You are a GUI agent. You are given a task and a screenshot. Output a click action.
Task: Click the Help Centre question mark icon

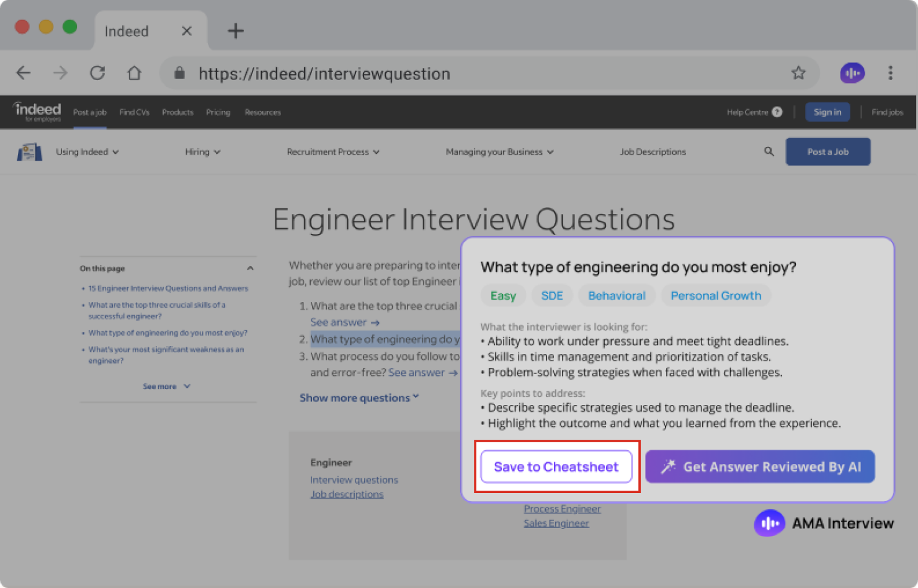777,112
